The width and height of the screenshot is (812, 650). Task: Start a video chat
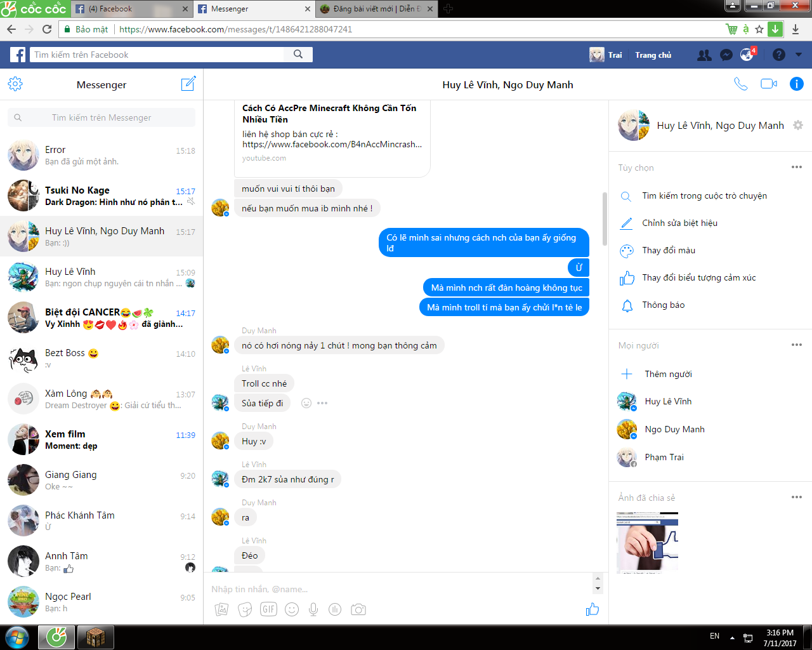pos(769,84)
